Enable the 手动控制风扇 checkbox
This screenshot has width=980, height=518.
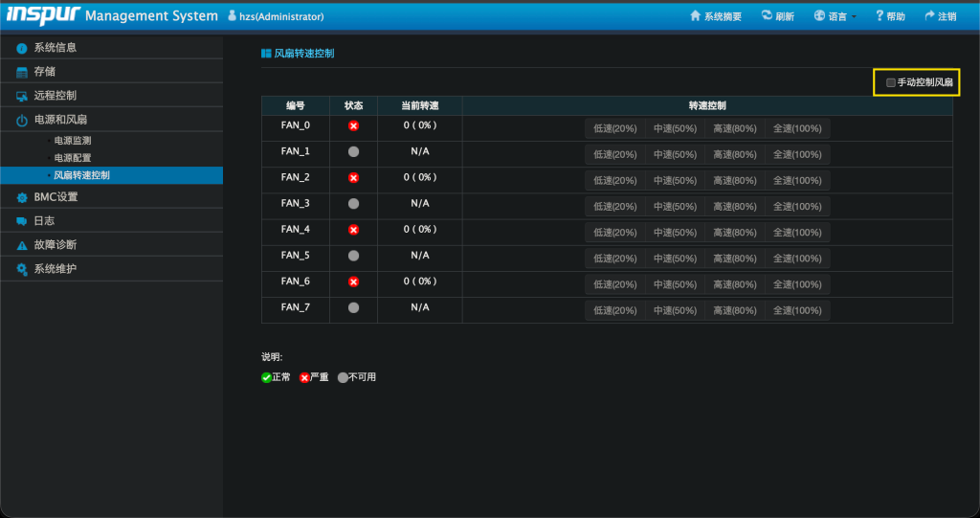[891, 82]
